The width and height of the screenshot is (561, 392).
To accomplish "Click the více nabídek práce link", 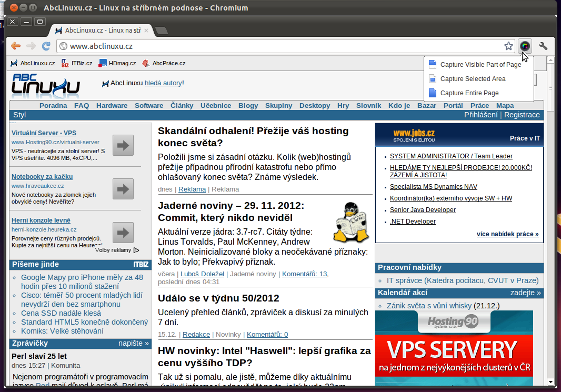I will [508, 234].
